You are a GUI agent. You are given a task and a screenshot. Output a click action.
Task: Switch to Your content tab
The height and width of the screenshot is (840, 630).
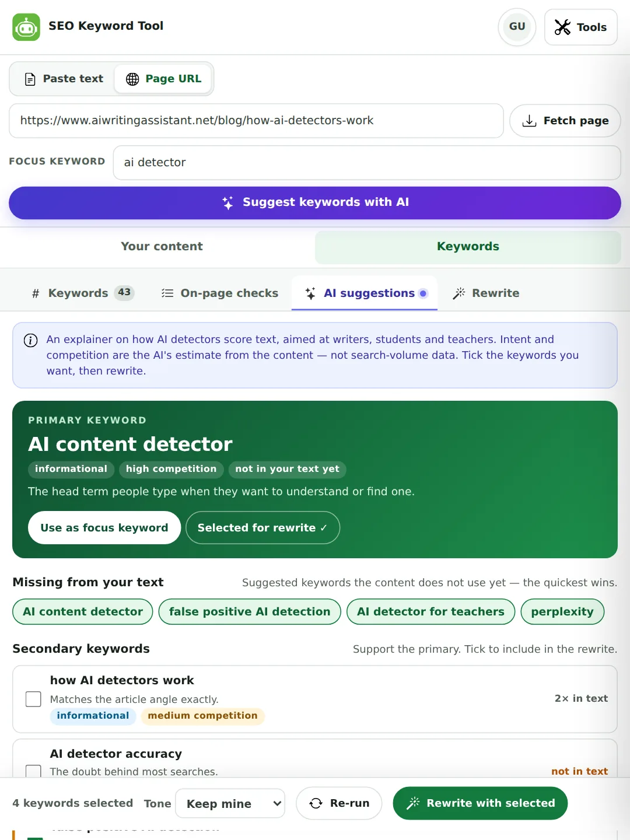[162, 247]
